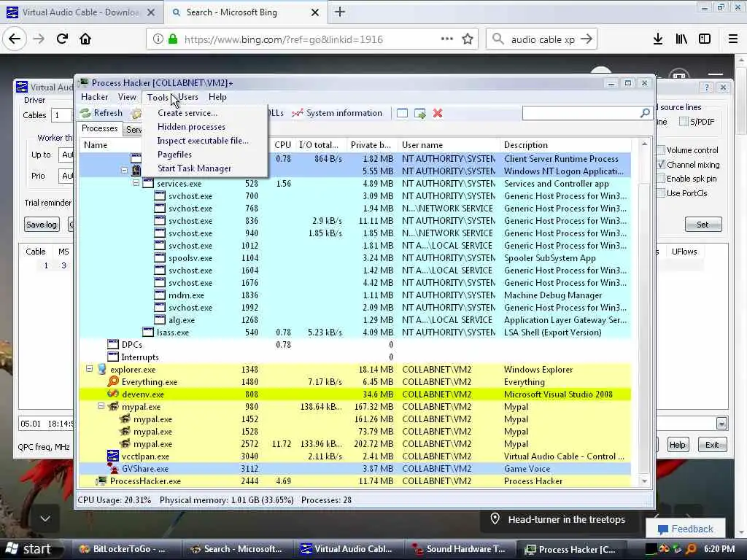Screen dimensions: 747x560
Task: Click the Set button in Virtual Audio Cable
Action: (x=703, y=225)
